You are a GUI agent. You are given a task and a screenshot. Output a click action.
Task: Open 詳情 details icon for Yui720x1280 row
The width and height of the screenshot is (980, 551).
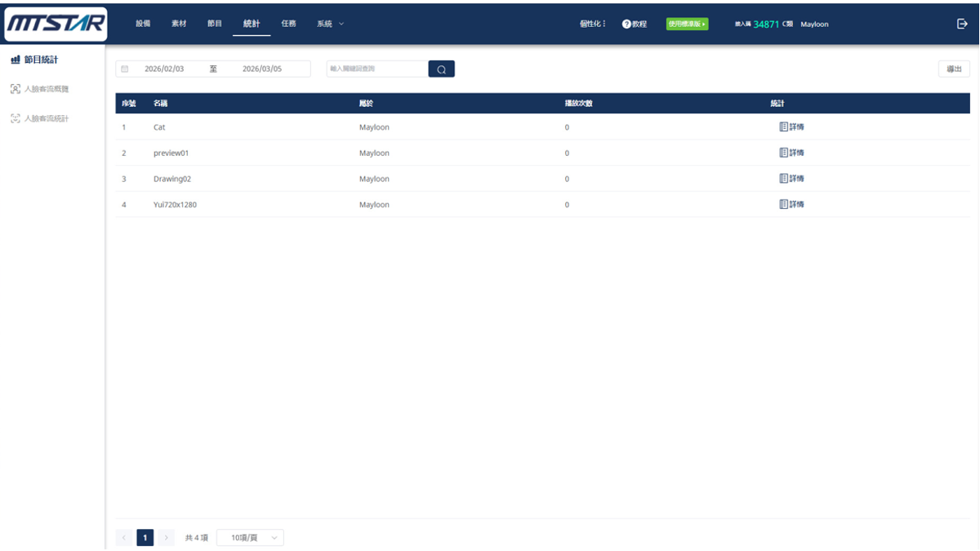pos(784,204)
